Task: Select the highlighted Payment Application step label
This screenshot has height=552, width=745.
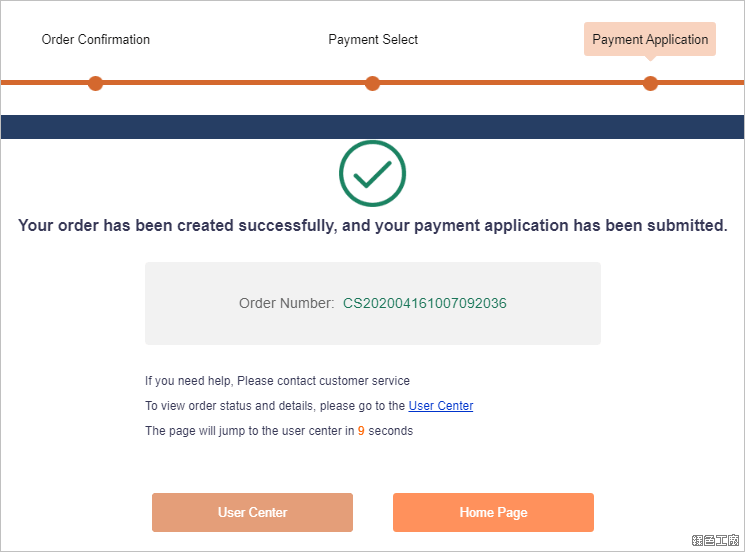Action: (x=650, y=39)
